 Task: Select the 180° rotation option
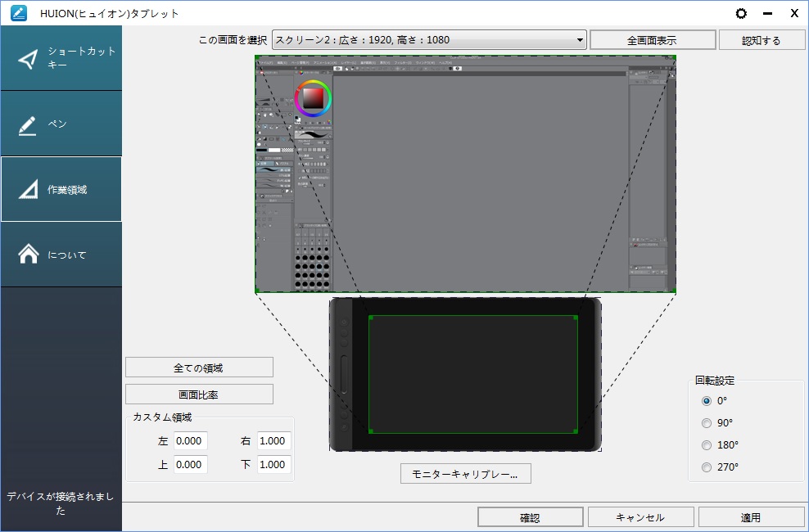pos(707,445)
